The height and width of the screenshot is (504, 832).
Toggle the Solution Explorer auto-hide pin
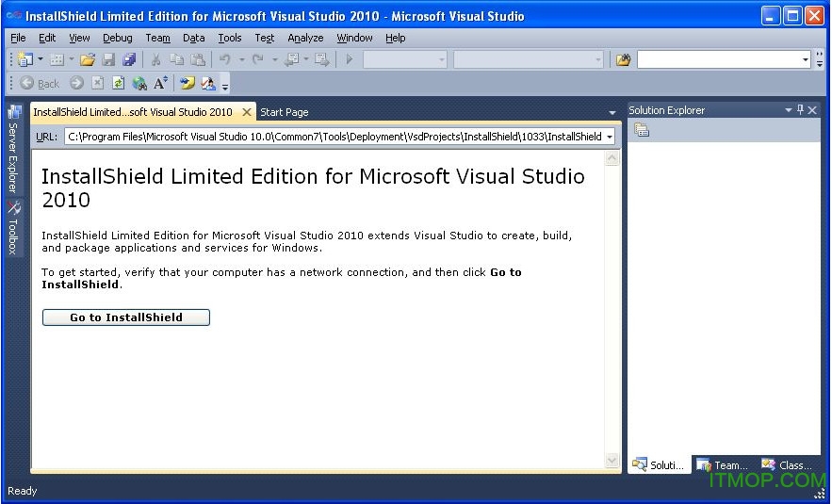[800, 110]
